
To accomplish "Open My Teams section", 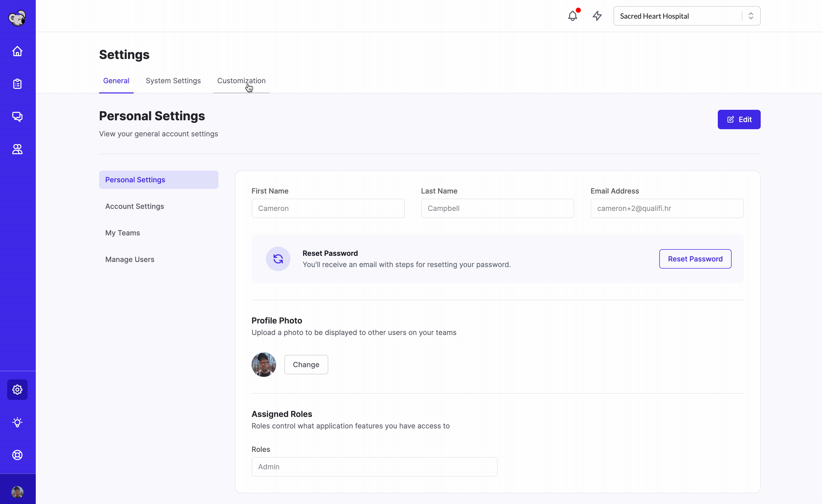I will point(122,233).
